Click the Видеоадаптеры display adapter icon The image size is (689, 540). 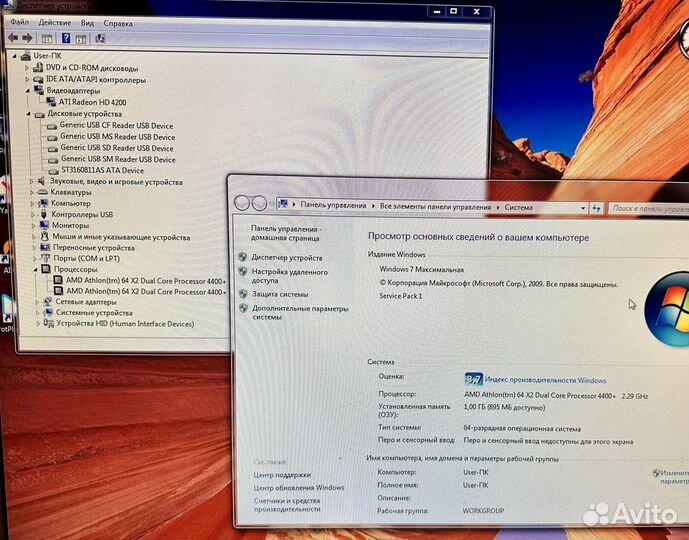click(39, 91)
